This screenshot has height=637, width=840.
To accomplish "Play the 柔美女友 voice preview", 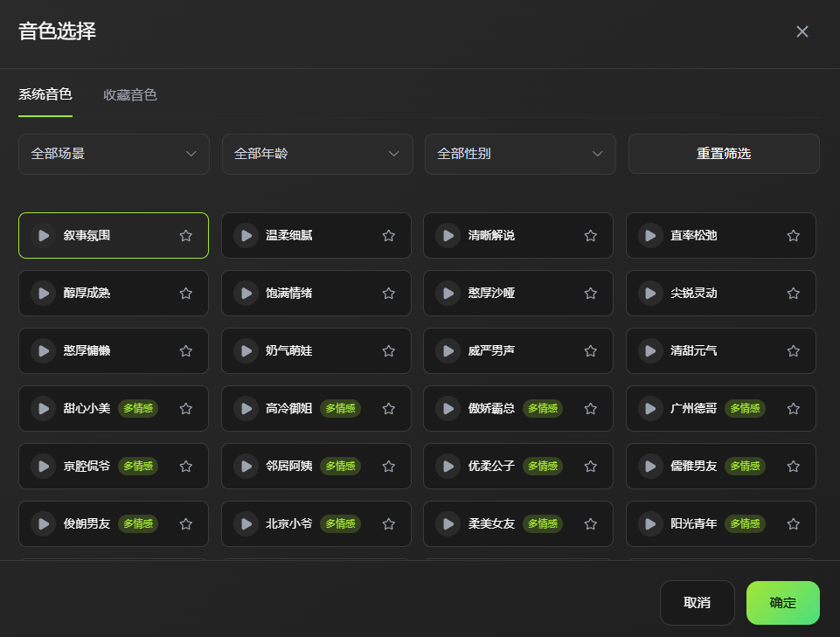I will [x=448, y=524].
